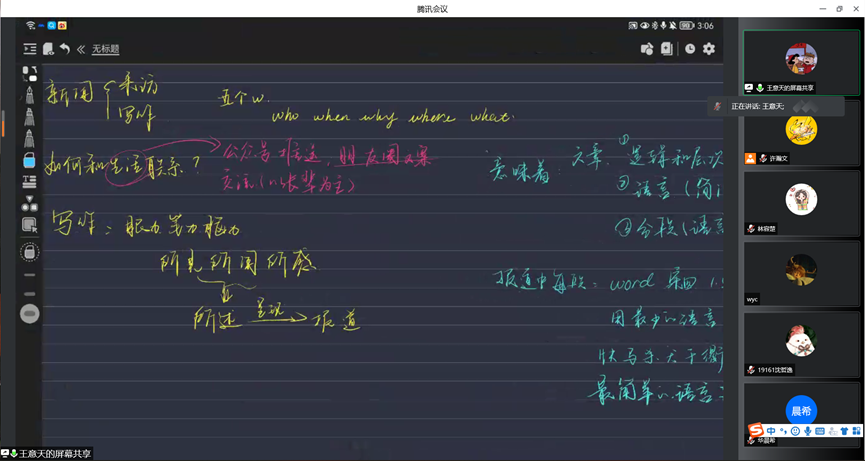The image size is (865, 461).
Task: Click the undo arrow in the note toolbar
Action: coord(65,48)
